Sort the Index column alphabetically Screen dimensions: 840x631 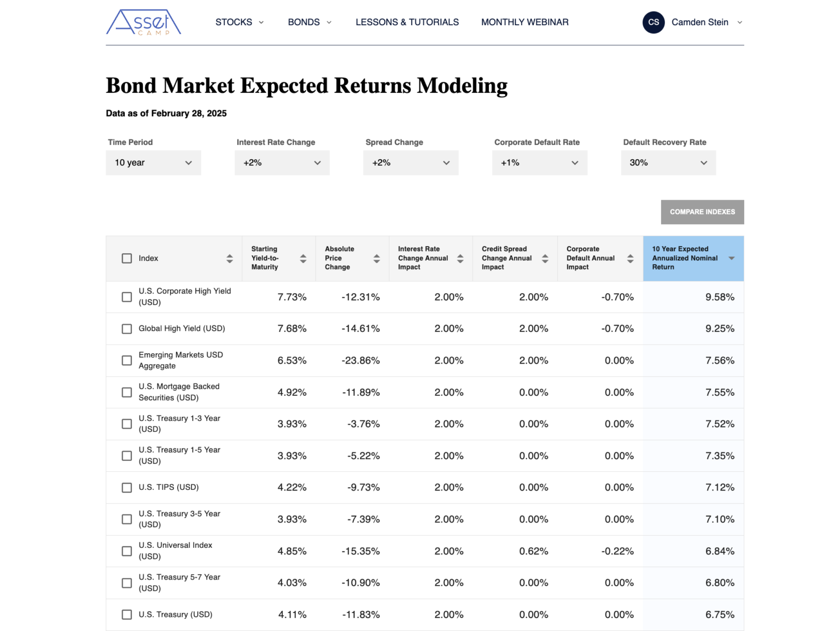tap(229, 258)
